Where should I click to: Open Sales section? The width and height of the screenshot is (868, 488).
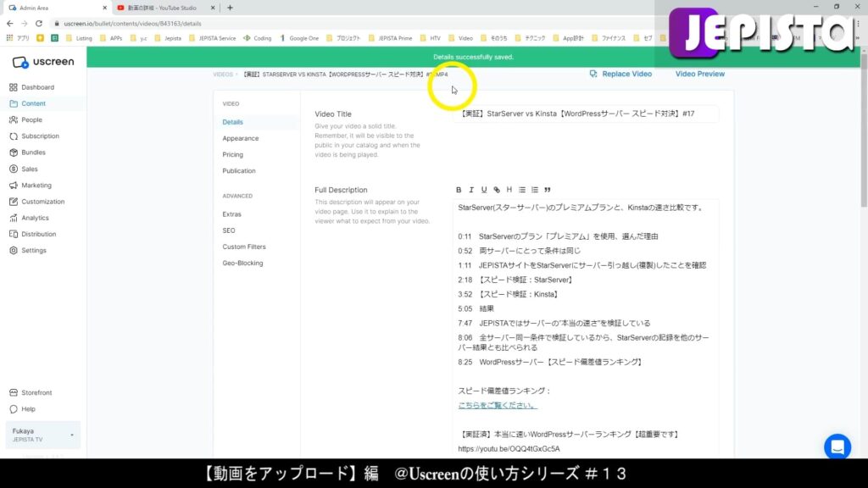[x=24, y=169]
